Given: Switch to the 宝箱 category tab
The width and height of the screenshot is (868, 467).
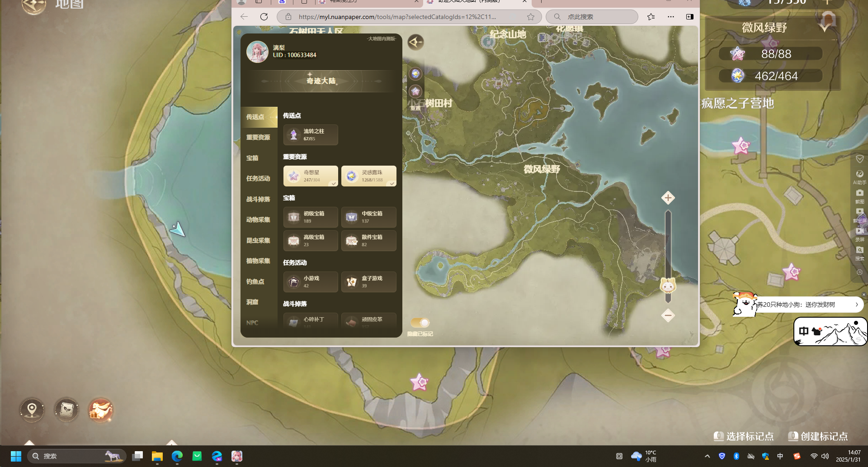Looking at the screenshot, I should point(259,158).
